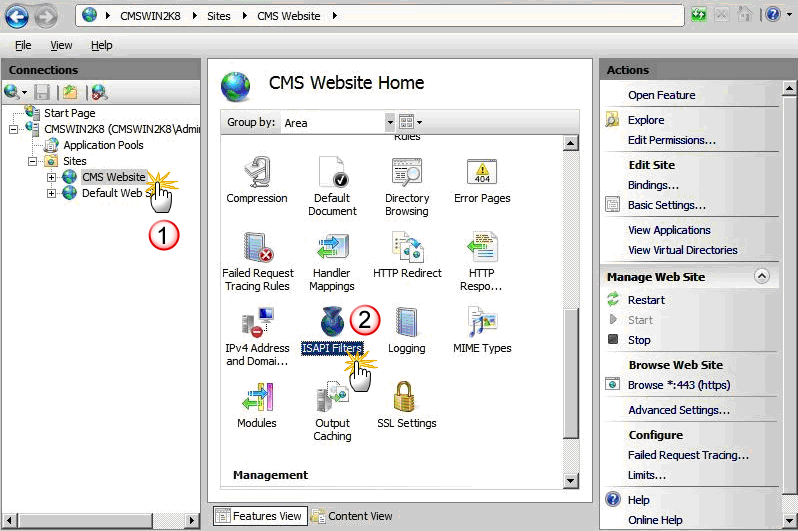
Task: Click Restart under Manage Web Site
Action: coord(646,300)
